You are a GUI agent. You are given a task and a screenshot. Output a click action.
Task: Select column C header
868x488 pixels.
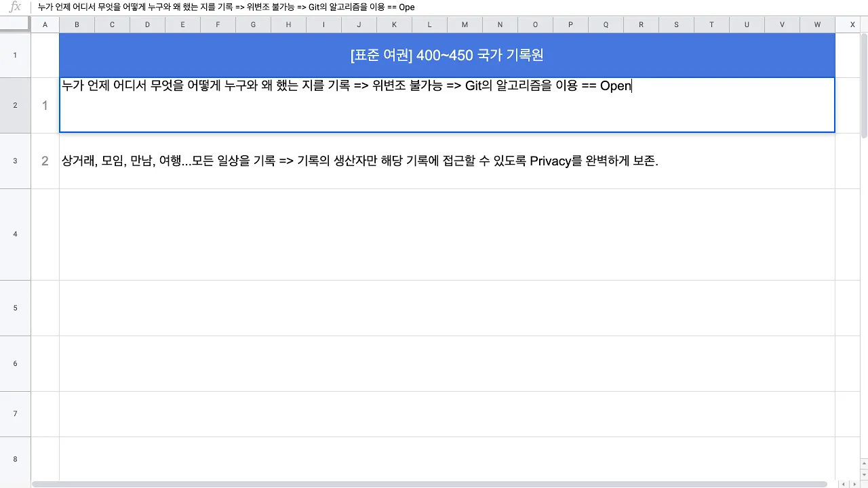112,24
